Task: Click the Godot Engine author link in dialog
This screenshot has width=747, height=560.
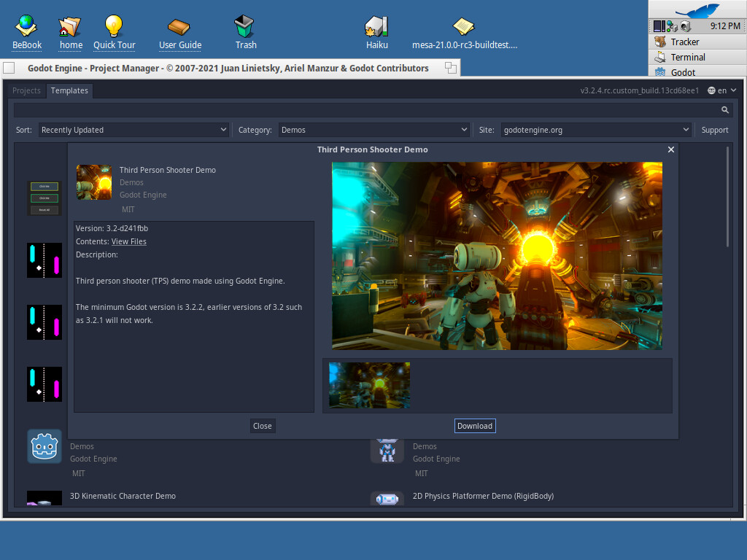Action: tap(143, 195)
